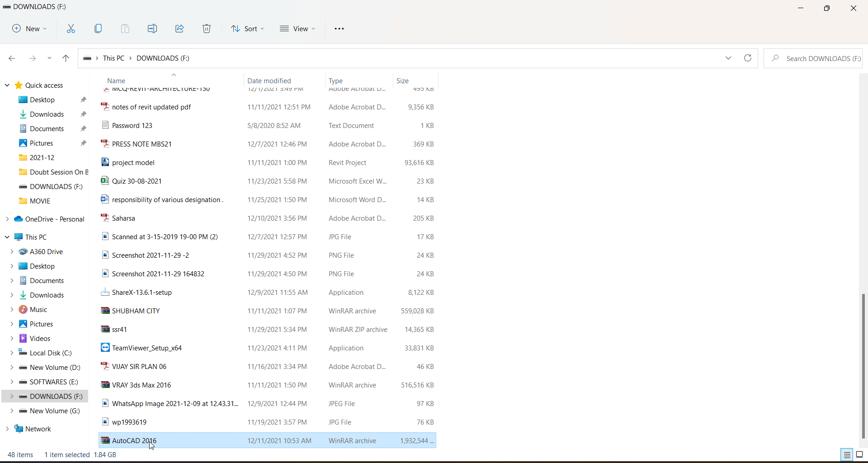Sort by the Name column header
The image size is (868, 463).
pyautogui.click(x=116, y=81)
